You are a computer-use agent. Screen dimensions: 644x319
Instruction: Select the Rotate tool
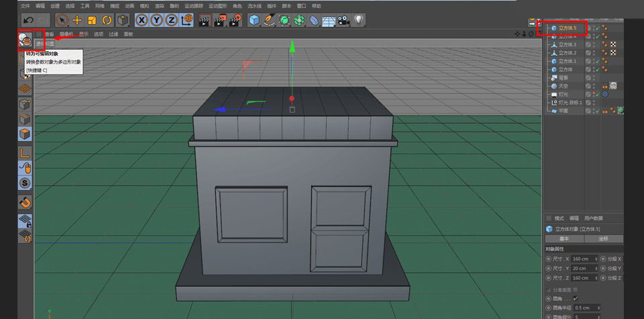click(107, 20)
